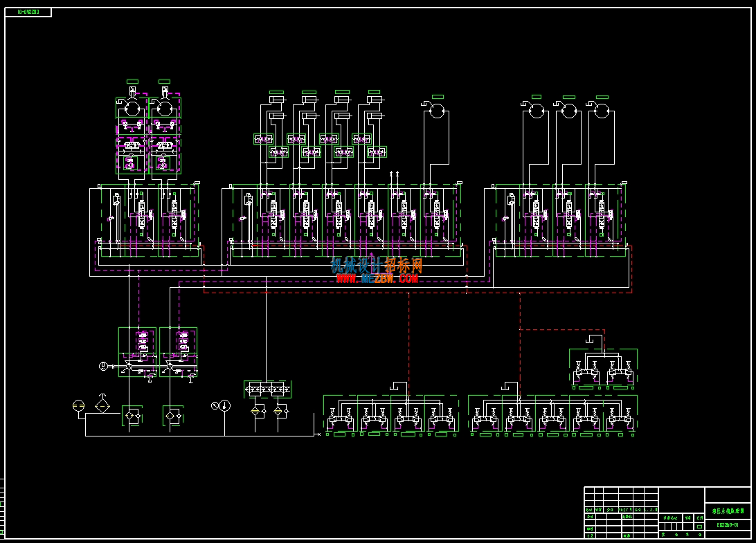This screenshot has height=543, width=756.
Task: Click the top-left hydraulic motor circle
Action: coord(132,109)
